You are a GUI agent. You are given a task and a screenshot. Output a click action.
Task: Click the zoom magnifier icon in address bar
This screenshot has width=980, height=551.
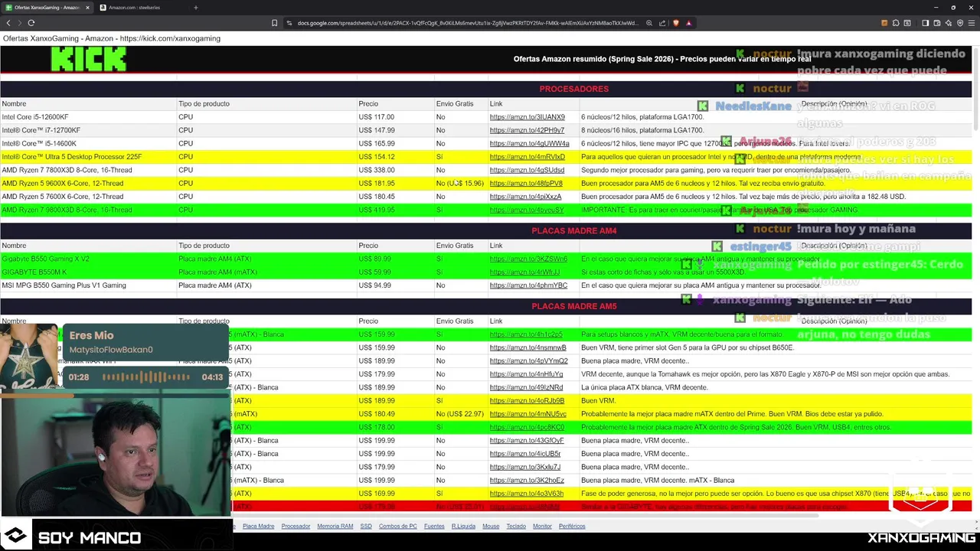pyautogui.click(x=650, y=23)
